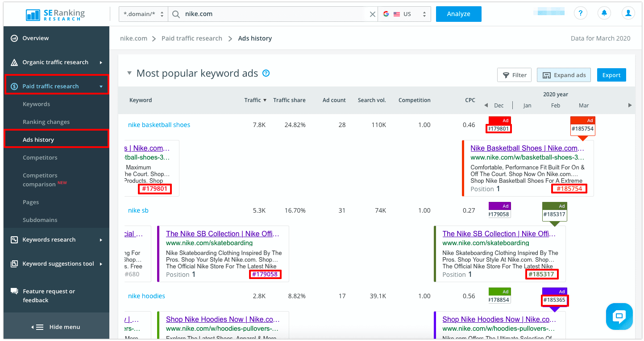Click the Keywords research sidebar icon
This screenshot has height=341, width=644.
14,240
